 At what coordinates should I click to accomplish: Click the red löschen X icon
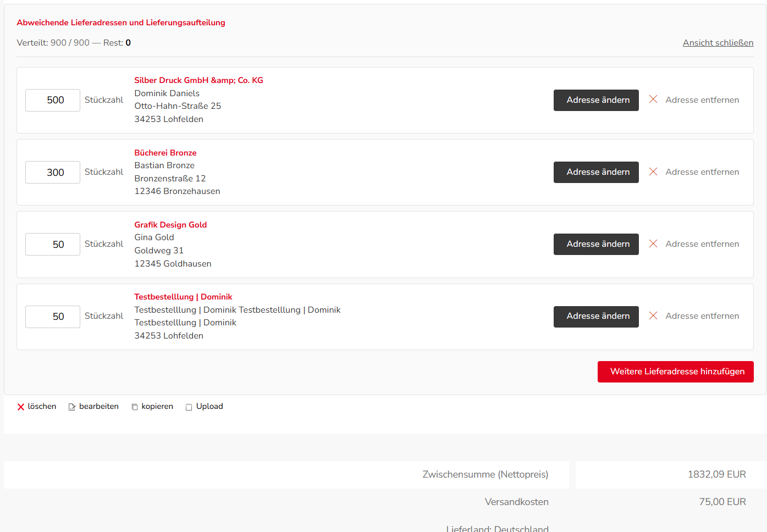tap(21, 407)
